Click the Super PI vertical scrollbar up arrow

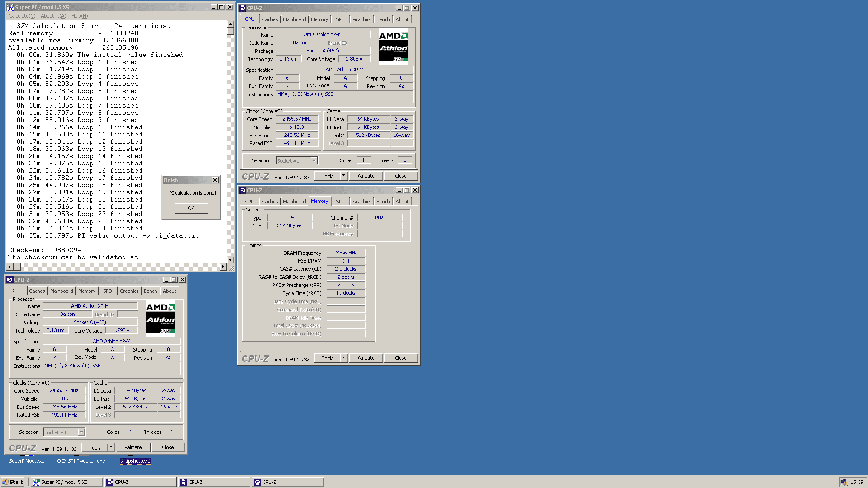pyautogui.click(x=231, y=24)
